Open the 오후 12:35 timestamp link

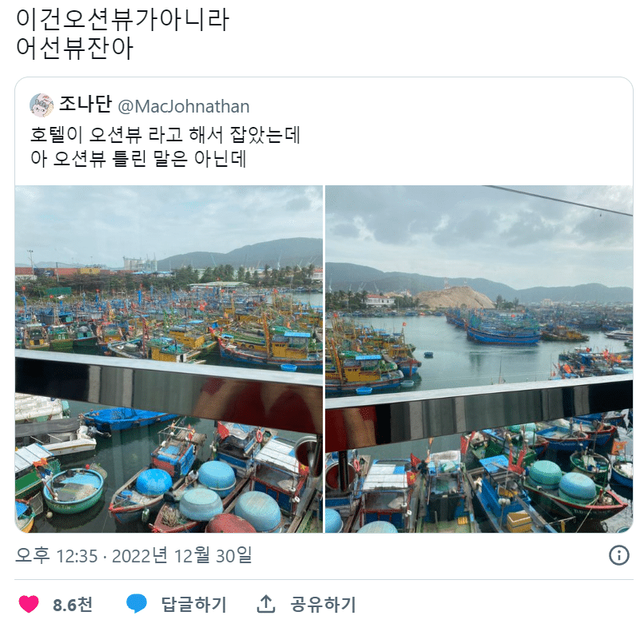[x=56, y=555]
